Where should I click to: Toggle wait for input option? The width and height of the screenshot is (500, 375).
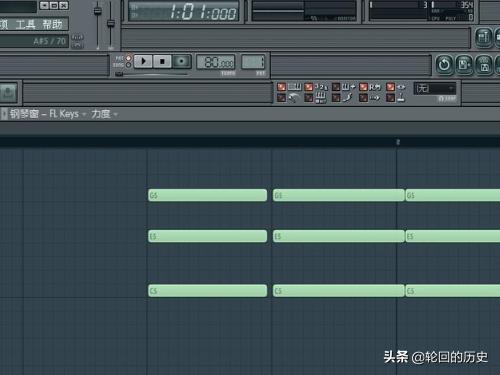pos(309,98)
